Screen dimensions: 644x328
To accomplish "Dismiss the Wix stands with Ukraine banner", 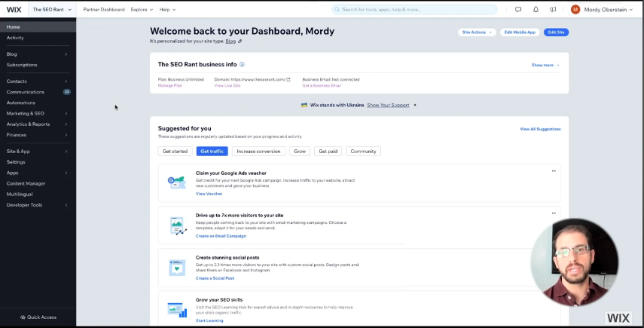I will [x=415, y=106].
